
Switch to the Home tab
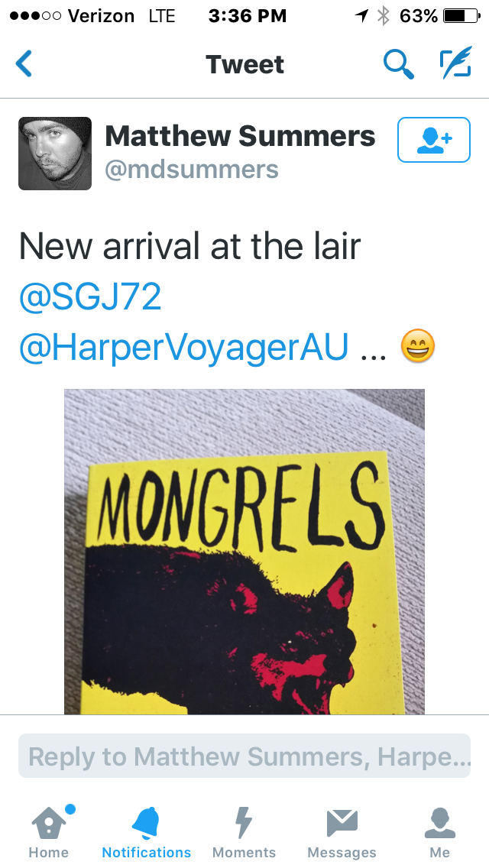pos(49,831)
